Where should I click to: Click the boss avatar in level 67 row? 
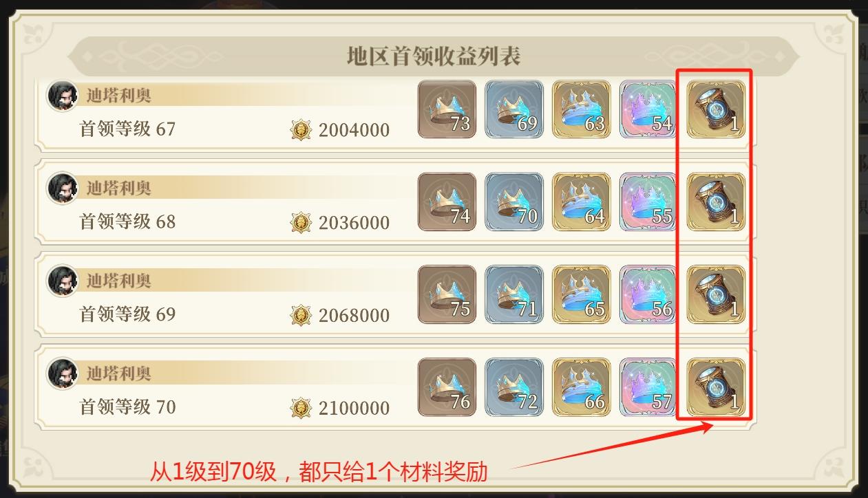point(62,96)
